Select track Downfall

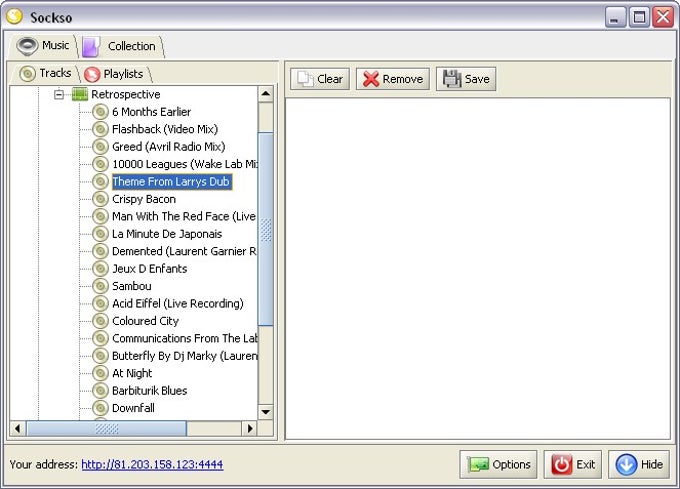(x=133, y=408)
